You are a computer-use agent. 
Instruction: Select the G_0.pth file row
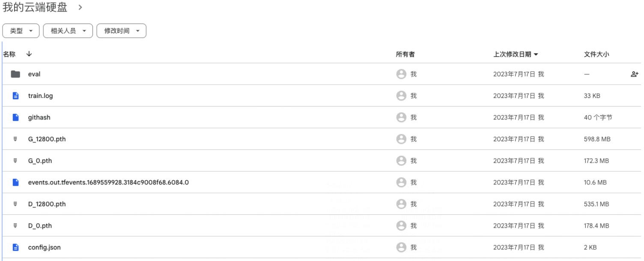tap(322, 161)
